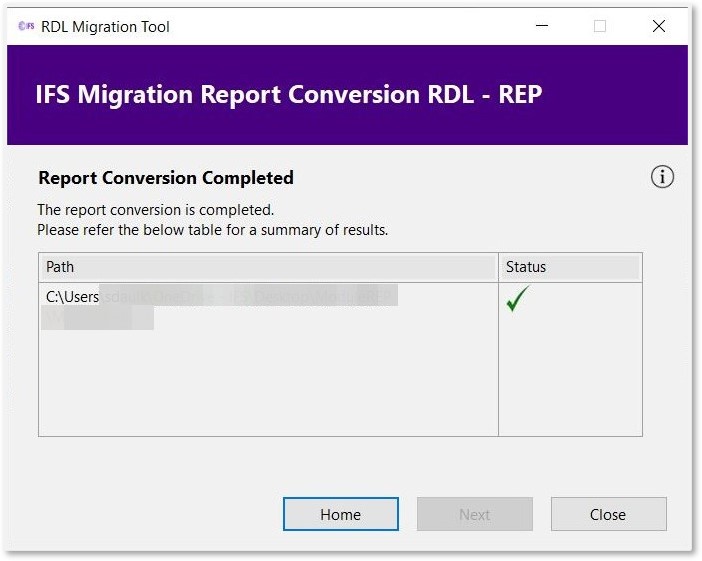Image resolution: width=702 pixels, height=561 pixels.
Task: Click the Report Conversion Completed heading
Action: click(x=166, y=178)
